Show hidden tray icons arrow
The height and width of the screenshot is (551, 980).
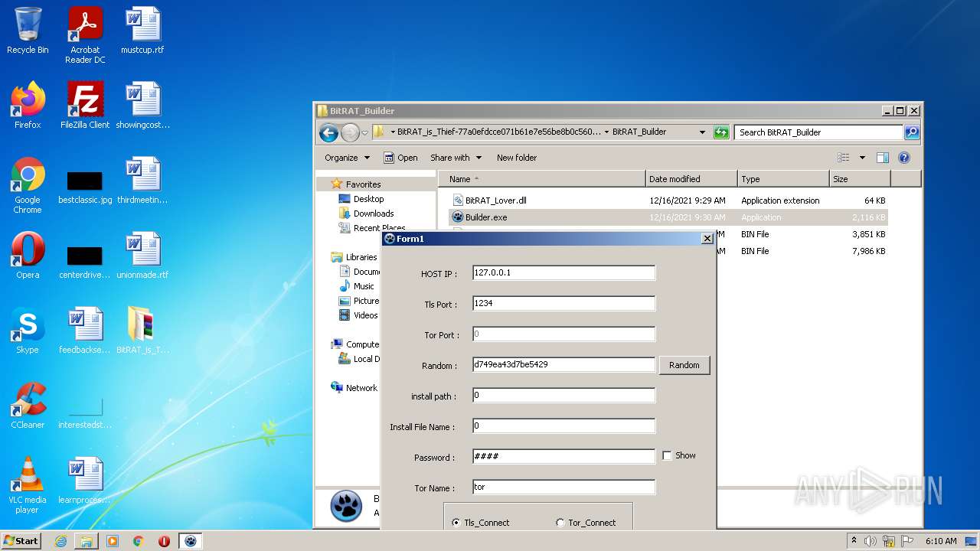854,541
